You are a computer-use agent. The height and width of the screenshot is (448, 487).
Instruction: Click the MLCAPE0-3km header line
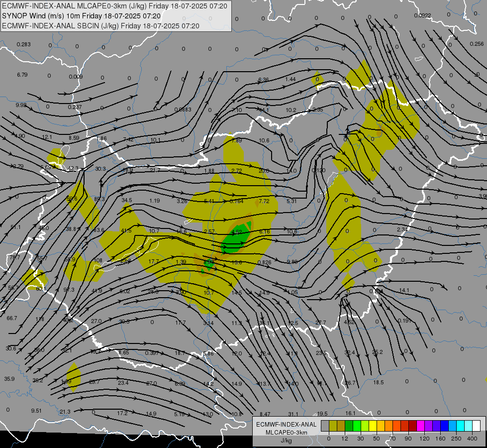(x=114, y=6)
